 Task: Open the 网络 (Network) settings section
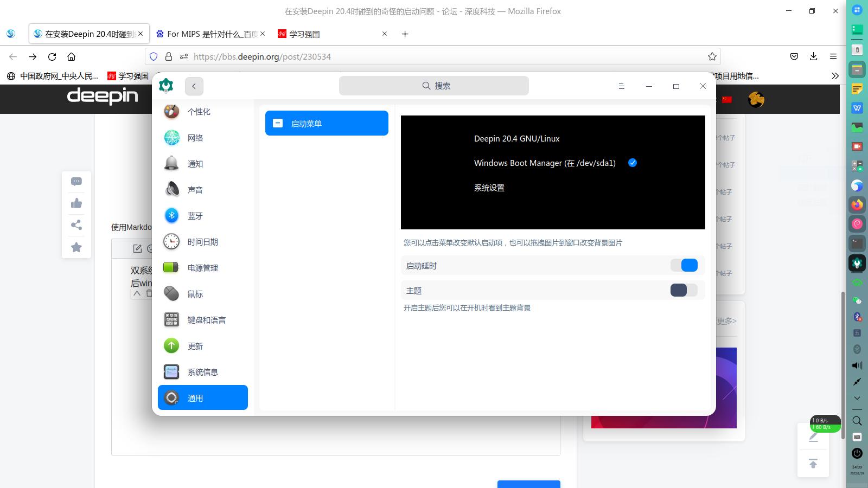coord(196,138)
